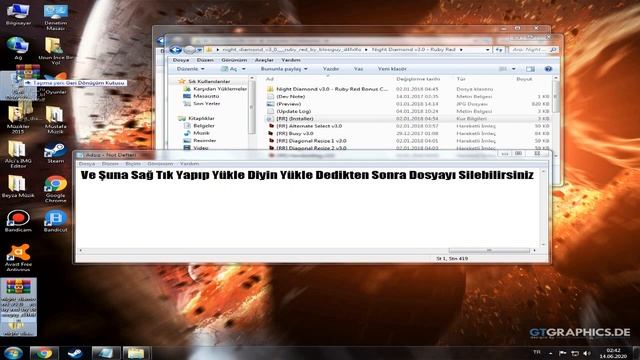Click Explorer's forward navigation arrow
The image size is (640, 360).
click(x=189, y=50)
